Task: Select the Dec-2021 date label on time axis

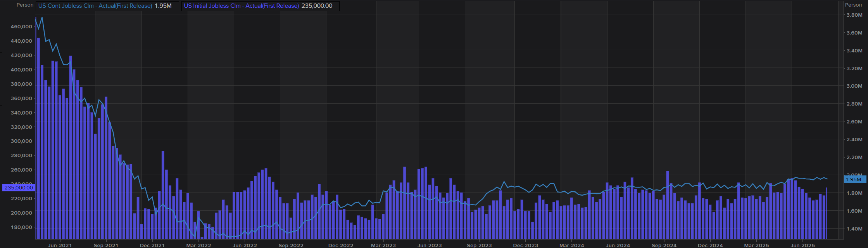Action: 152,245
